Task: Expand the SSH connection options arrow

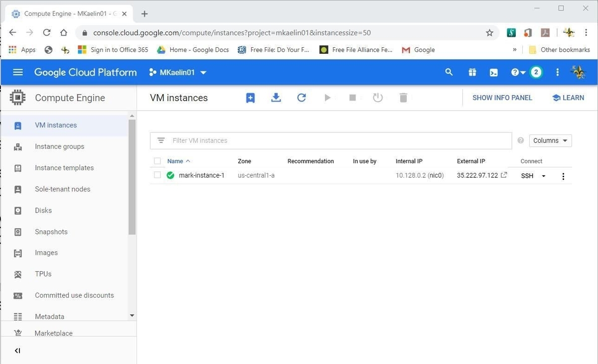Action: coord(544,176)
